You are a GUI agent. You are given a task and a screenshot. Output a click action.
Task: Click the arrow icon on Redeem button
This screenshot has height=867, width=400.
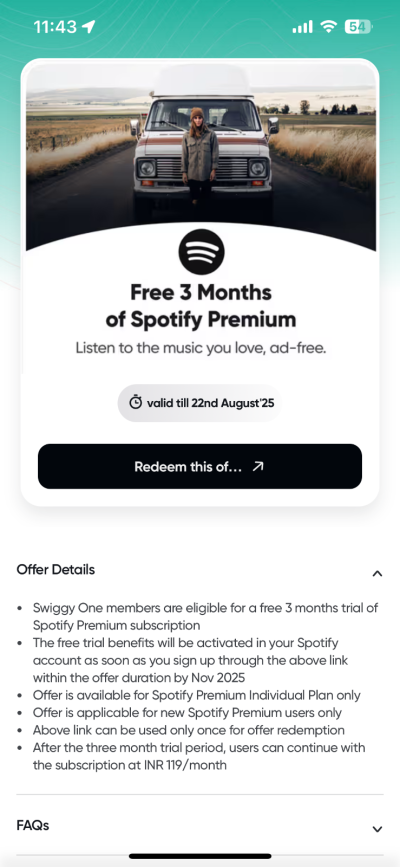click(258, 467)
